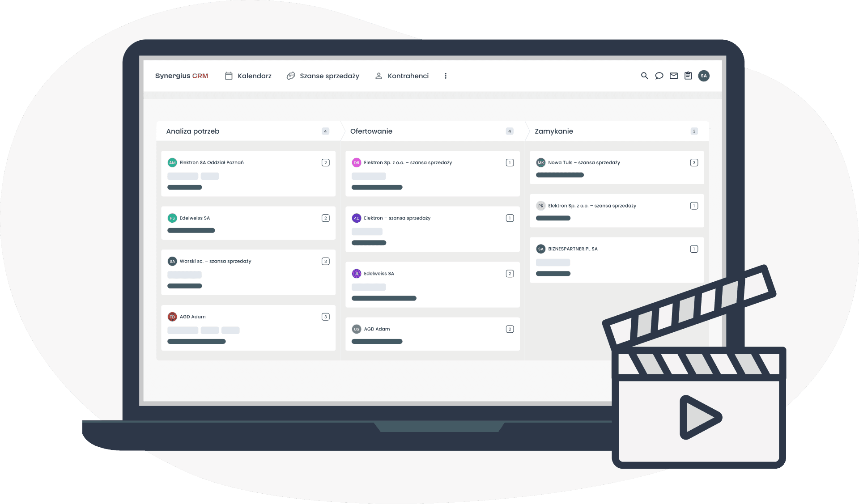Click the calendar icon beside Kalendarz
The width and height of the screenshot is (859, 504).
pyautogui.click(x=229, y=76)
